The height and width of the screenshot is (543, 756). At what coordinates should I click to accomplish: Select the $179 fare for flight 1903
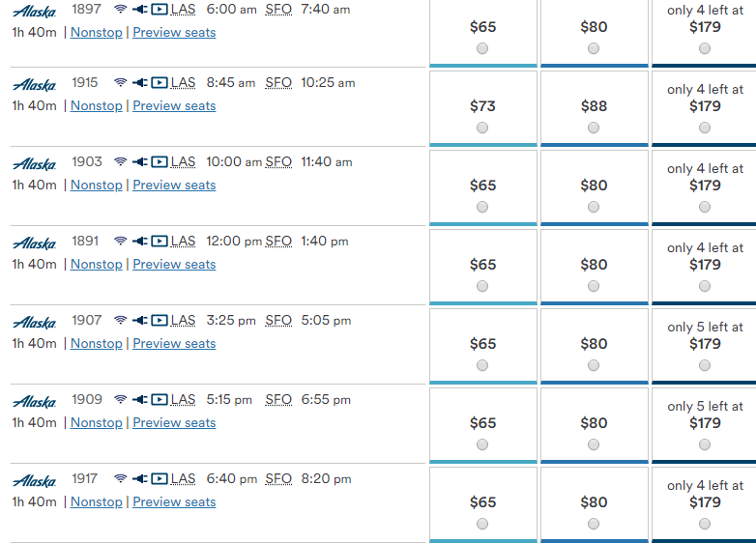[x=705, y=207]
